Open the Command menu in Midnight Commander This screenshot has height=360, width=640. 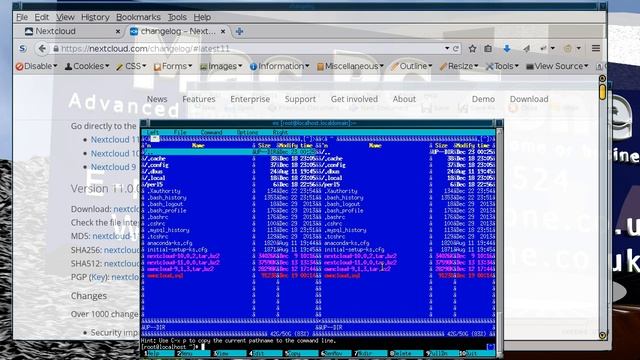(211, 132)
